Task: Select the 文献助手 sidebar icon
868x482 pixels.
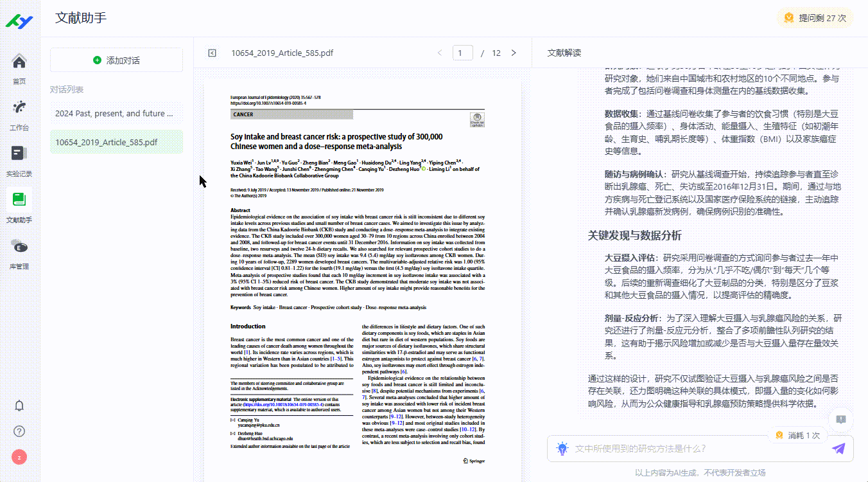Action: (x=19, y=206)
